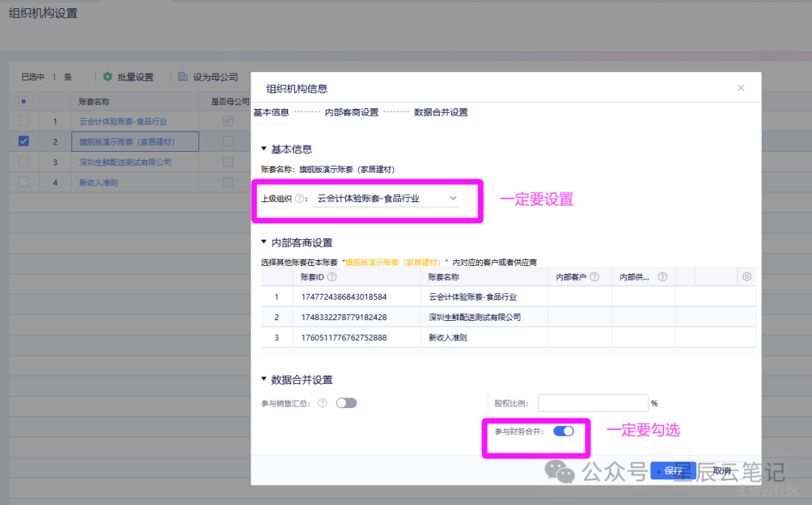Enable the 参与销售汇总 toggle

(346, 404)
